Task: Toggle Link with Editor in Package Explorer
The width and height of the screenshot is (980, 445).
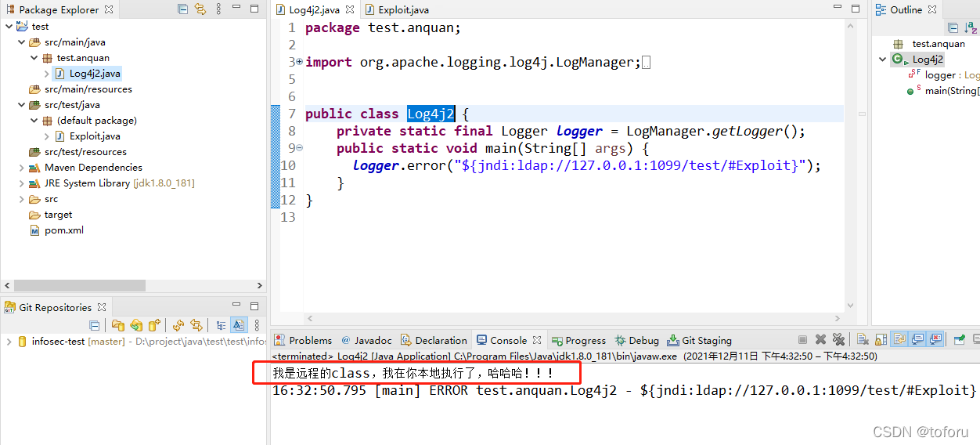Action: click(x=200, y=9)
